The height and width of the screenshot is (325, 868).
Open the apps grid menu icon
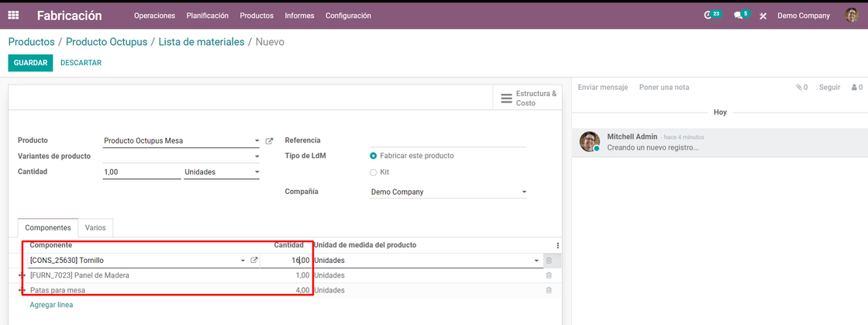[13, 16]
